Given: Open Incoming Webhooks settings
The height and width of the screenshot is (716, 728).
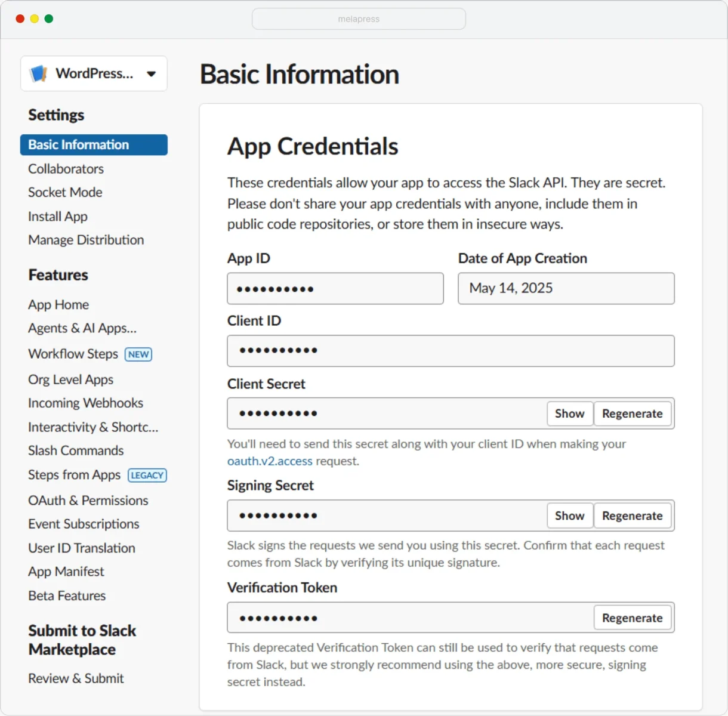Looking at the screenshot, I should tap(85, 403).
